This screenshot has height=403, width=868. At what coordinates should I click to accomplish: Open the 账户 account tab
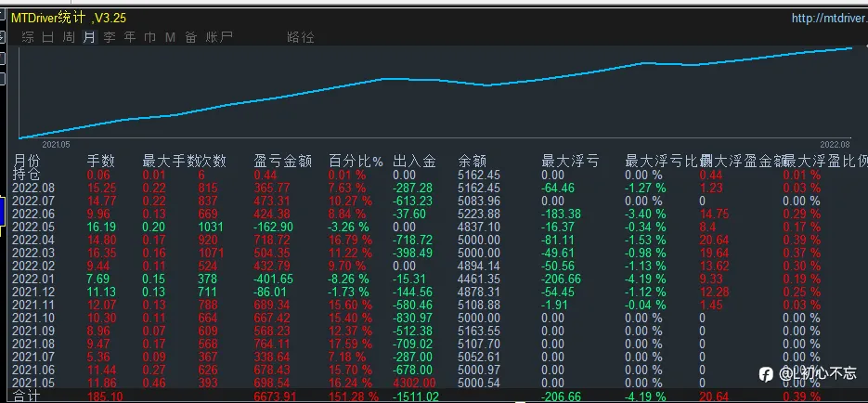(x=219, y=37)
